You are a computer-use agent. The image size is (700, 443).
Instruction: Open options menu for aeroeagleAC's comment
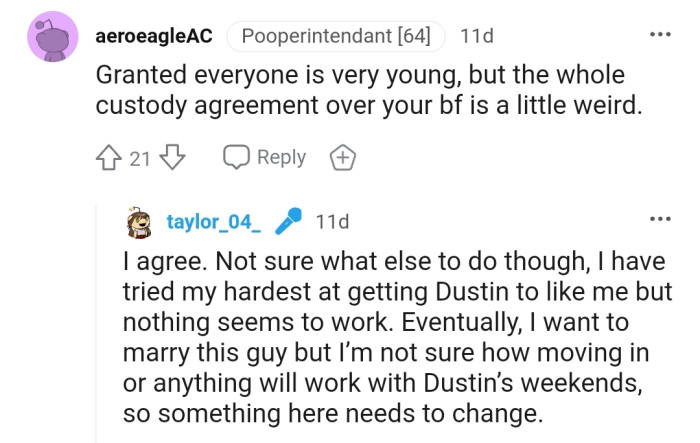(660, 36)
